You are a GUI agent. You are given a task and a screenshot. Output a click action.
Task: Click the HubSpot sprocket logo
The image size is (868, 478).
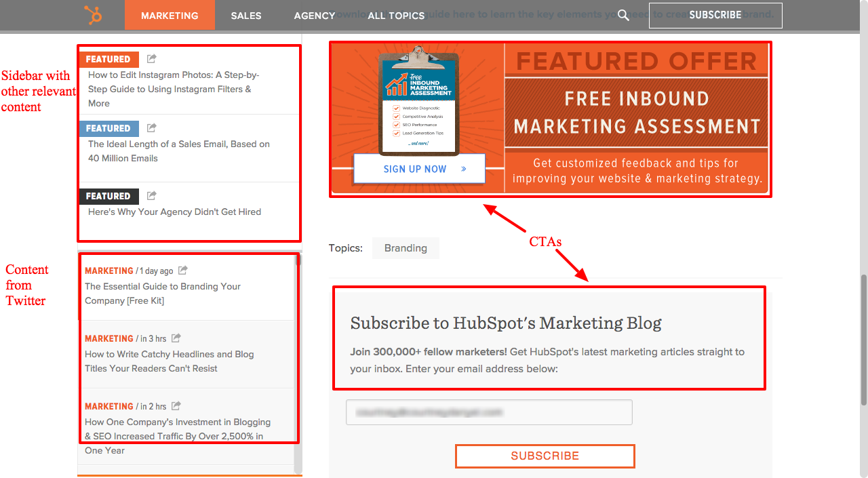[93, 15]
